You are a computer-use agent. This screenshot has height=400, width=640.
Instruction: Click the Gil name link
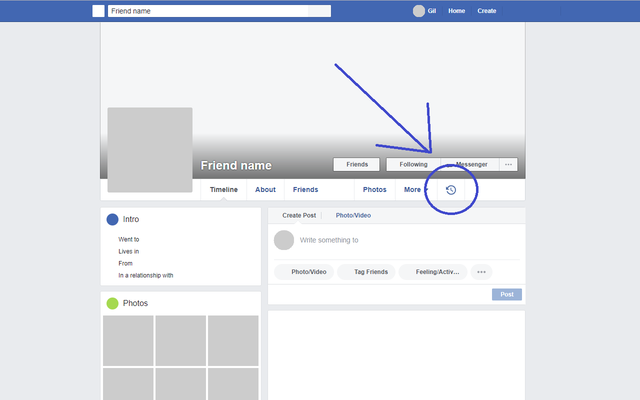tap(431, 11)
